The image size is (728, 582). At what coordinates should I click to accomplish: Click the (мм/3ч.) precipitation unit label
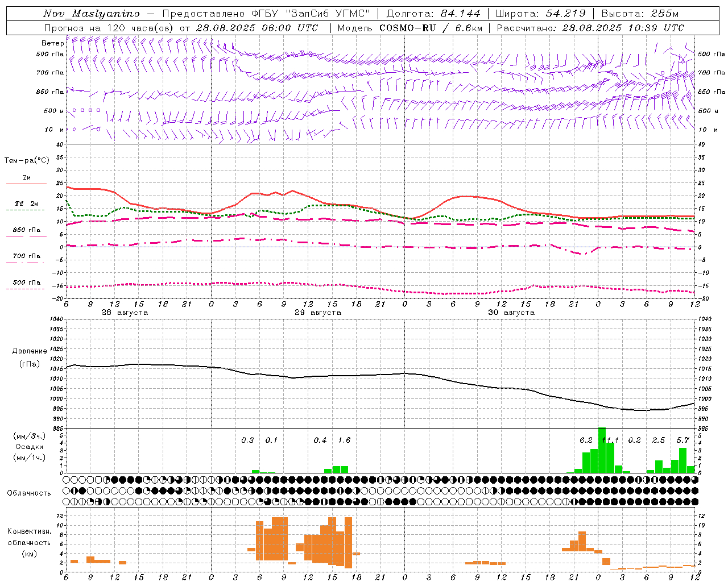coord(30,436)
